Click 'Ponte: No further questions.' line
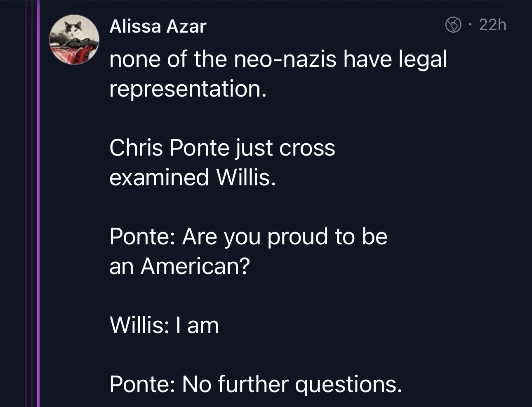532x407 pixels. 255,384
